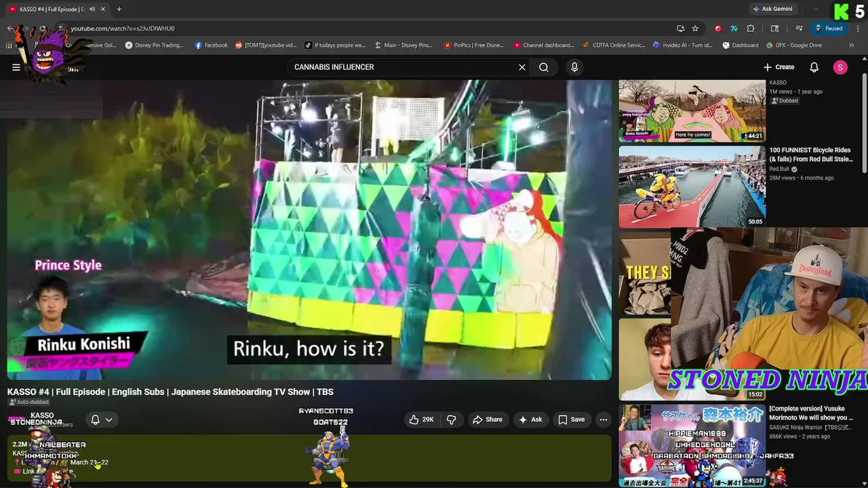
Task: Open the PinPics Free Disney bookmark
Action: coord(473,45)
